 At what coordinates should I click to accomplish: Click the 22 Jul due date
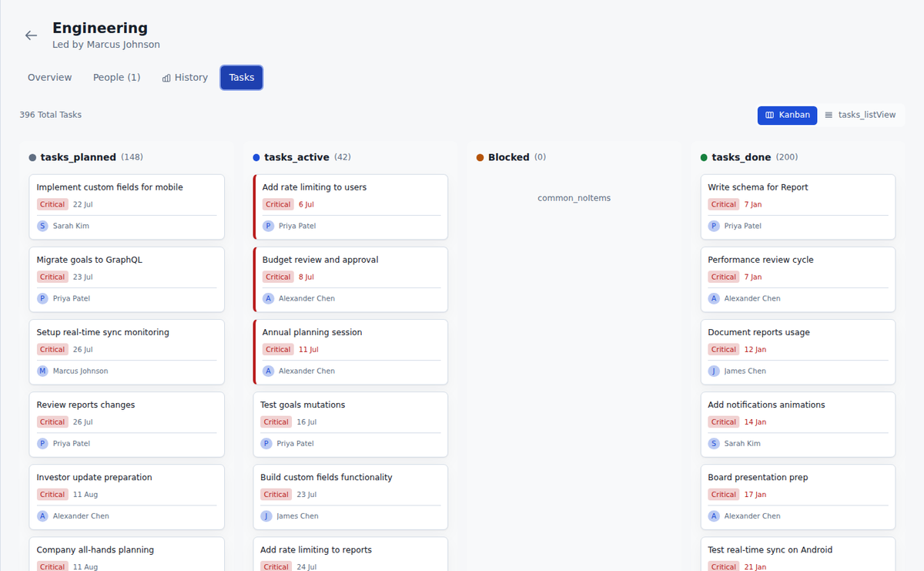(83, 204)
